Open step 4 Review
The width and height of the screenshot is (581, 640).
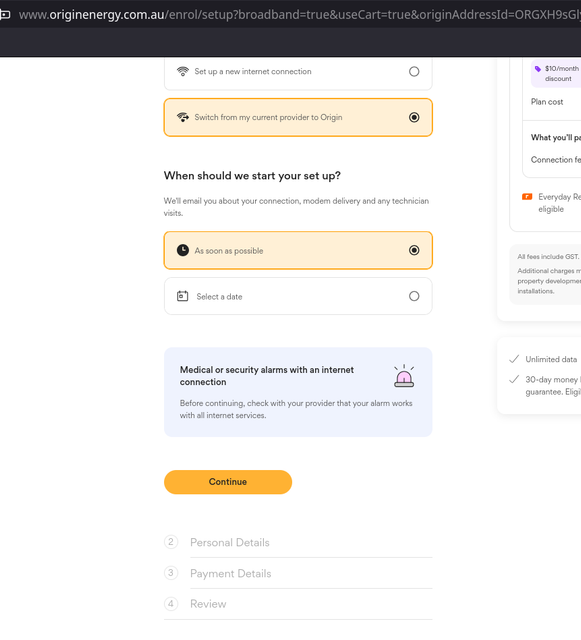[208, 604]
